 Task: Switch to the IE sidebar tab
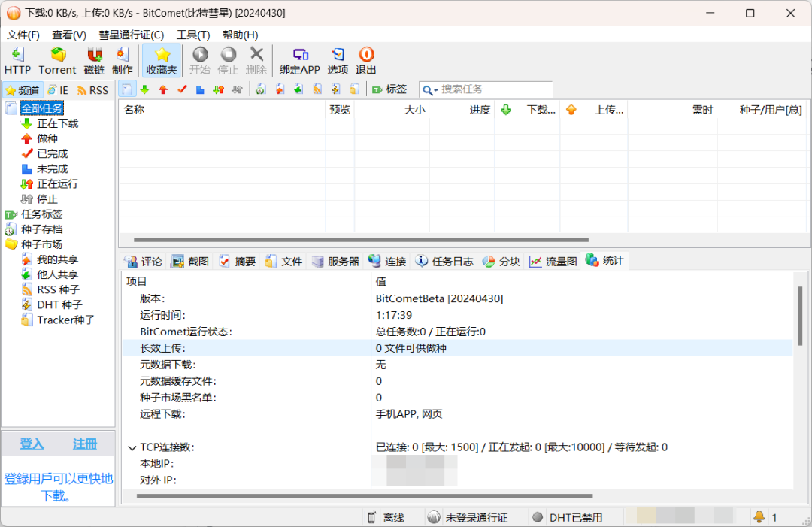point(58,91)
